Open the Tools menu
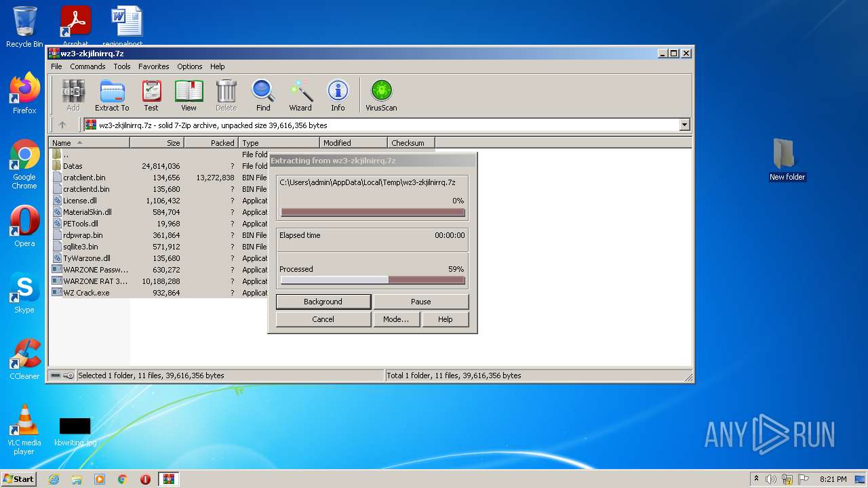 (x=122, y=66)
